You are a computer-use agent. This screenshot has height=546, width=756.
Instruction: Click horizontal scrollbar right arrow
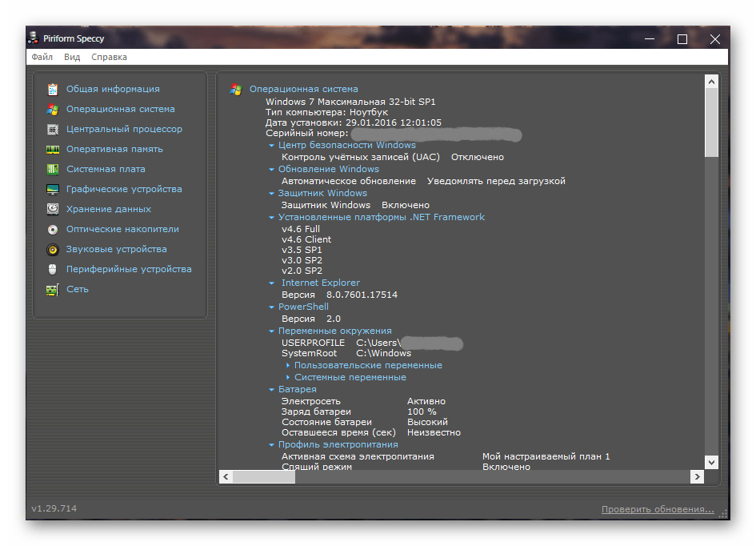click(697, 477)
